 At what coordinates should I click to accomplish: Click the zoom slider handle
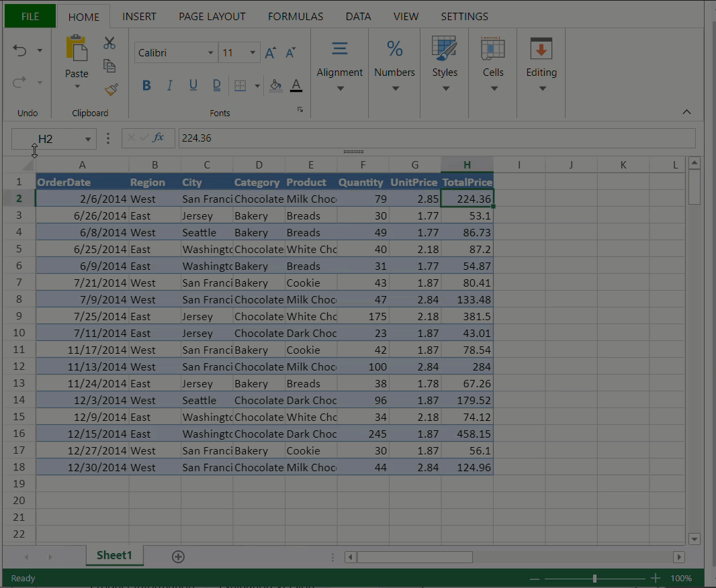tap(594, 579)
